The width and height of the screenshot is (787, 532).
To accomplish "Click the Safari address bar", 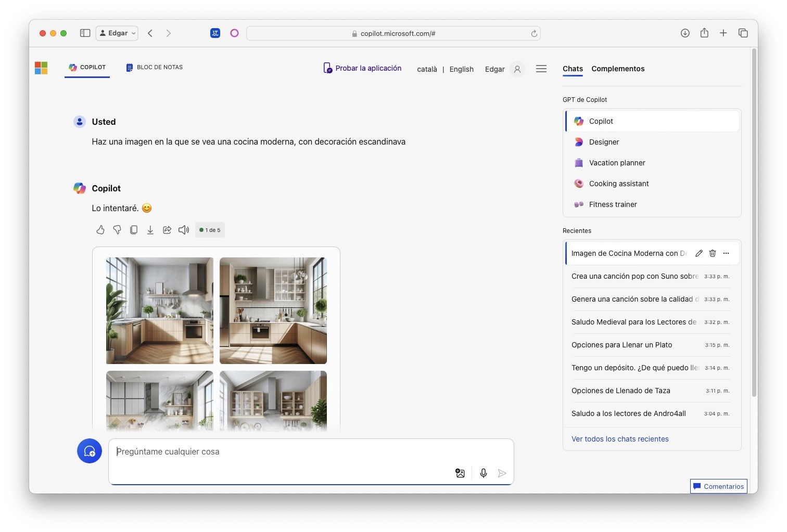I will tap(393, 33).
